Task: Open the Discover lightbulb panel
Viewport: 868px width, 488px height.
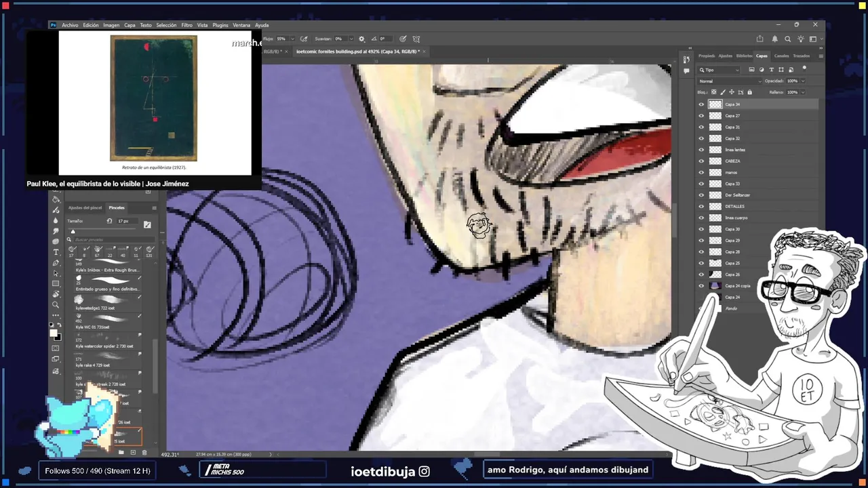Action: click(801, 39)
